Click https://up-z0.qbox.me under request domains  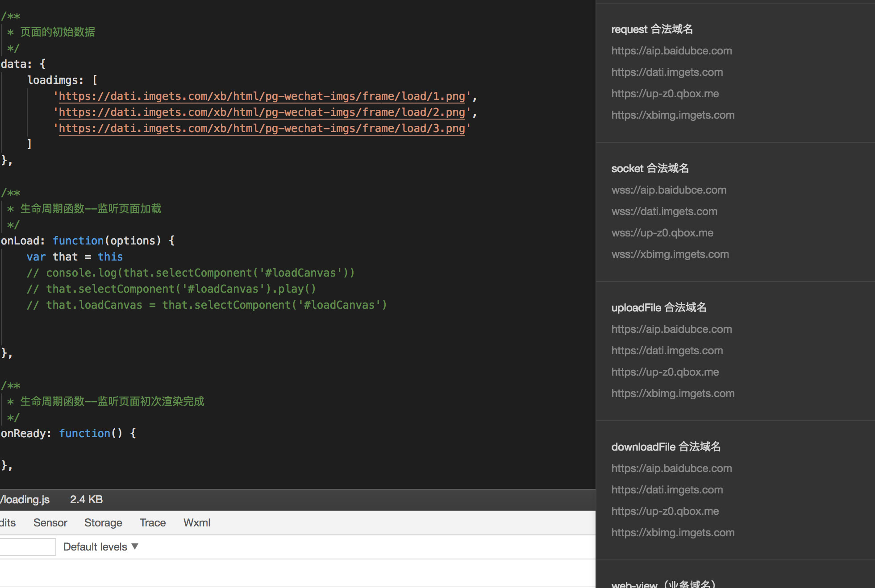coord(665,94)
